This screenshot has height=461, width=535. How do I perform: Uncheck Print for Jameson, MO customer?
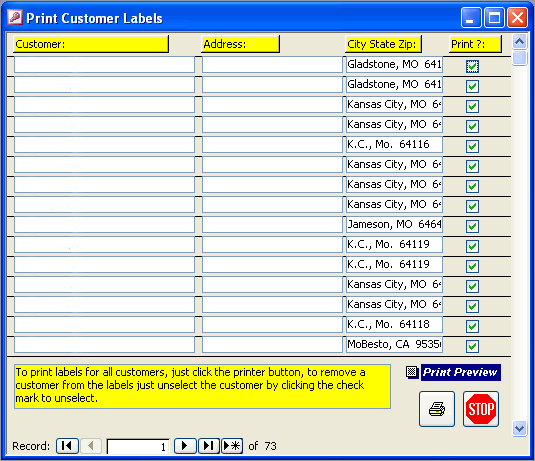tap(472, 226)
